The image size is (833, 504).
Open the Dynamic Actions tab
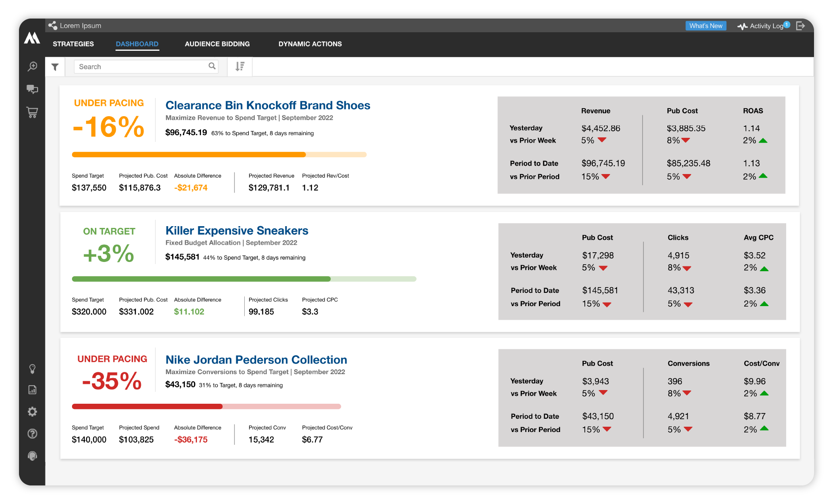pos(310,44)
